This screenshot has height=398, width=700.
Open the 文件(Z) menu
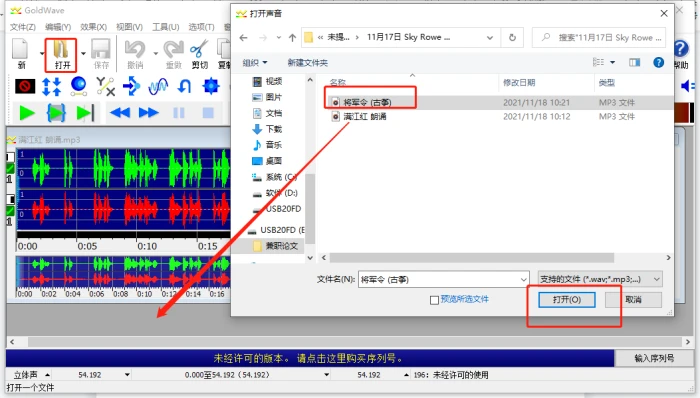click(23, 27)
